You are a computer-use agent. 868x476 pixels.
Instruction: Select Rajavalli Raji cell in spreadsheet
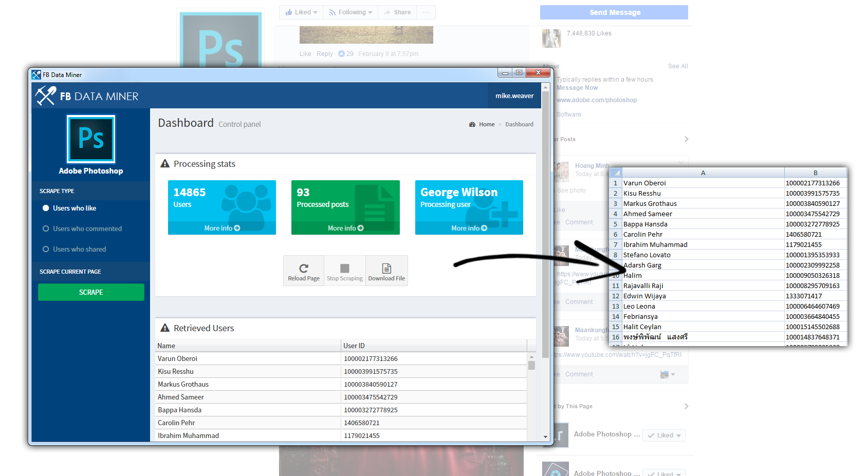(703, 285)
